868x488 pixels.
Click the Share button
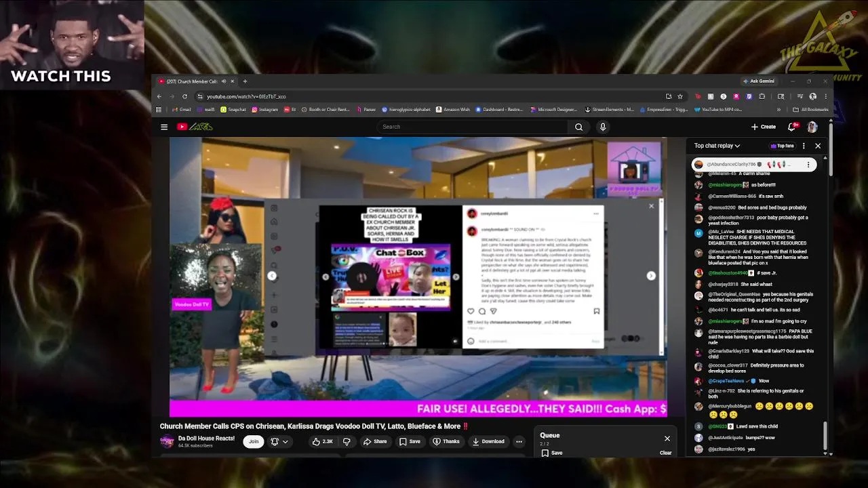[x=374, y=441]
